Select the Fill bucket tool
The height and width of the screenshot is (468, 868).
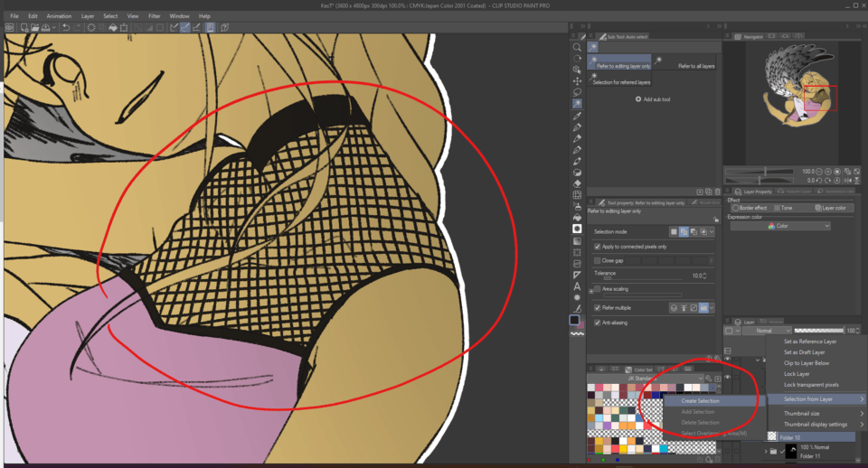point(577,218)
